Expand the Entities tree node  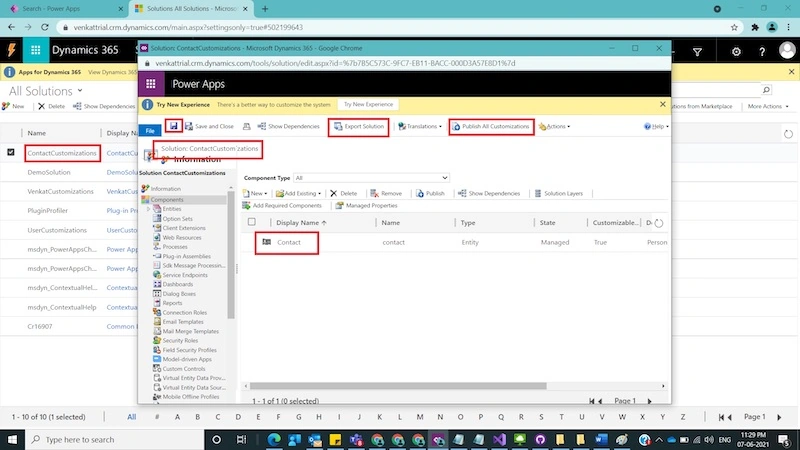point(148,209)
